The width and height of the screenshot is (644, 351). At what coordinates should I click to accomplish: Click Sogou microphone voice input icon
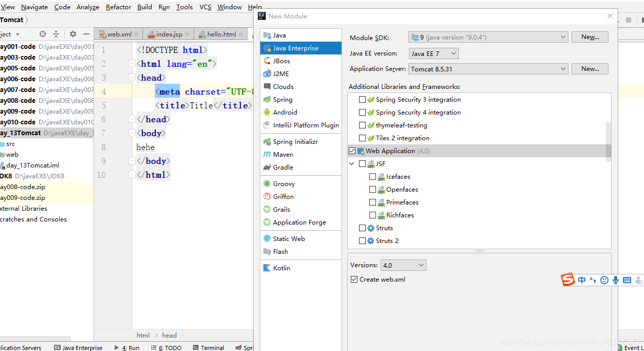point(616,280)
